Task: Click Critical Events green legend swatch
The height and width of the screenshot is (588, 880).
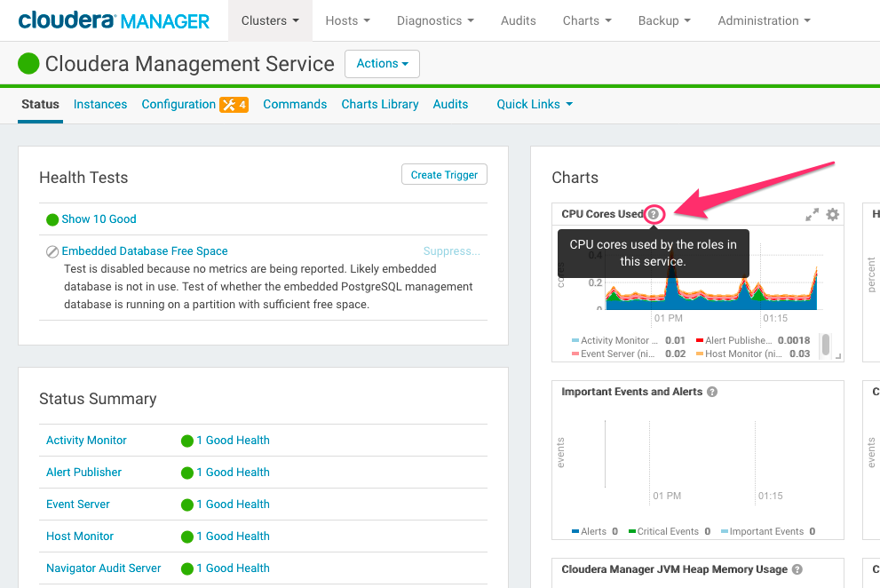Action: (x=632, y=531)
